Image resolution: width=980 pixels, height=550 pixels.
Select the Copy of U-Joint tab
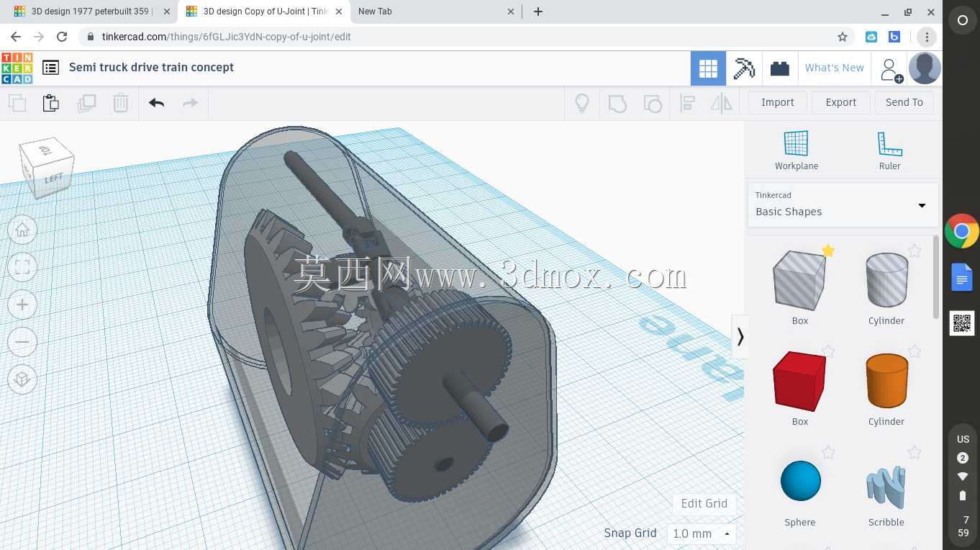coord(263,12)
